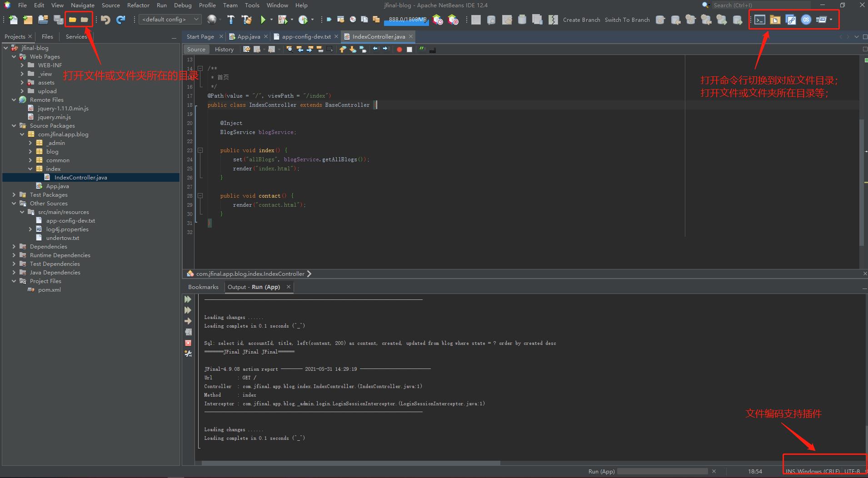Click the Profile Project icon

pyautogui.click(x=303, y=20)
